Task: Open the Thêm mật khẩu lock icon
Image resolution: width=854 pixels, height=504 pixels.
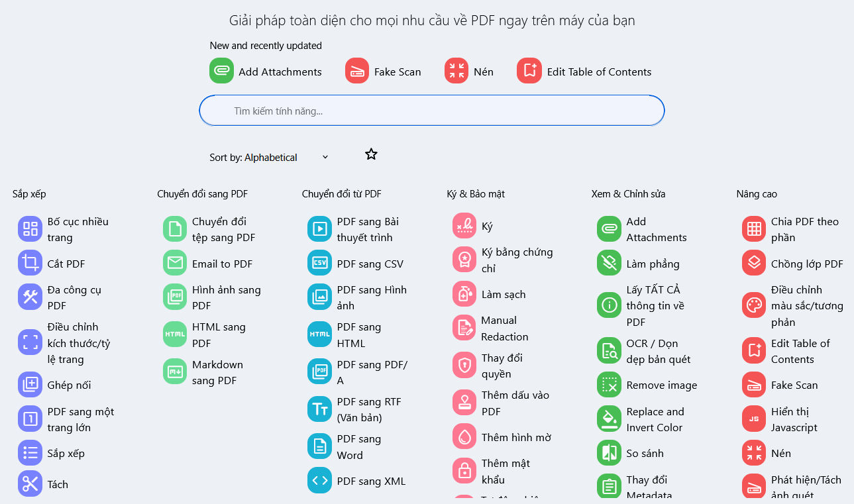Action: (x=464, y=471)
